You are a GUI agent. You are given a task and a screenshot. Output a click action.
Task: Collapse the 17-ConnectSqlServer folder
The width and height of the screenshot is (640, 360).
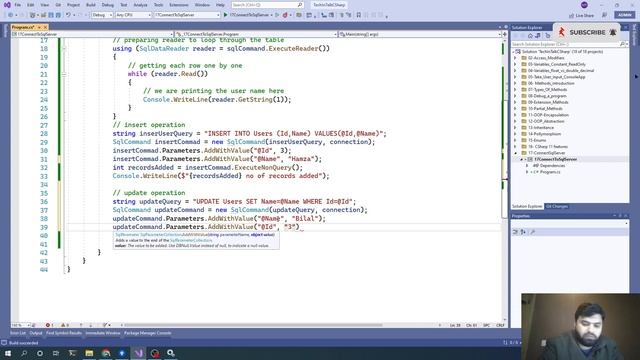point(515,153)
